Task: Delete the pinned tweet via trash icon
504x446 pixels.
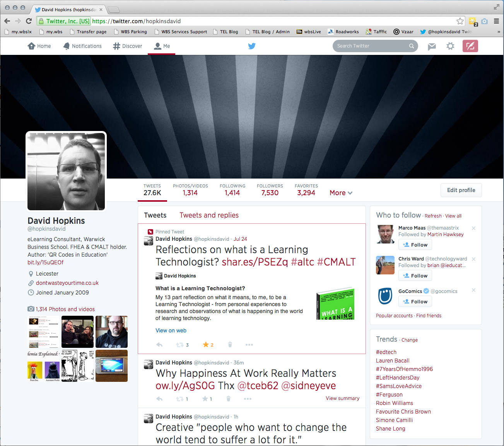Action: pyautogui.click(x=230, y=345)
